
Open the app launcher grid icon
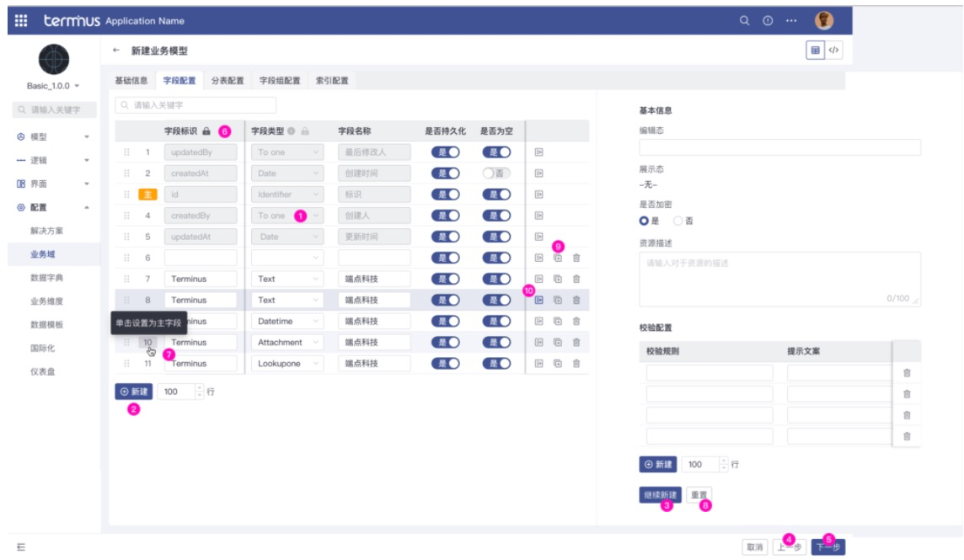(22, 20)
